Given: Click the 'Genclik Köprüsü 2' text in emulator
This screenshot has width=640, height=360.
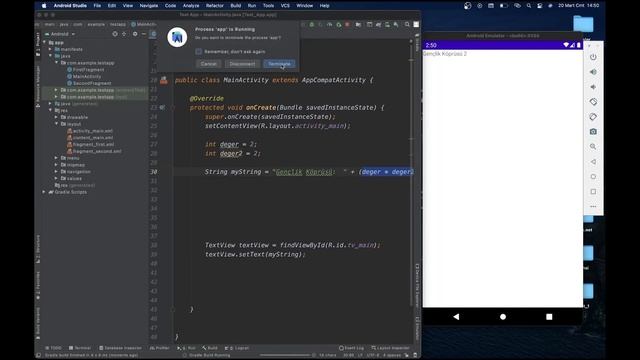Looking at the screenshot, I should pos(445,54).
